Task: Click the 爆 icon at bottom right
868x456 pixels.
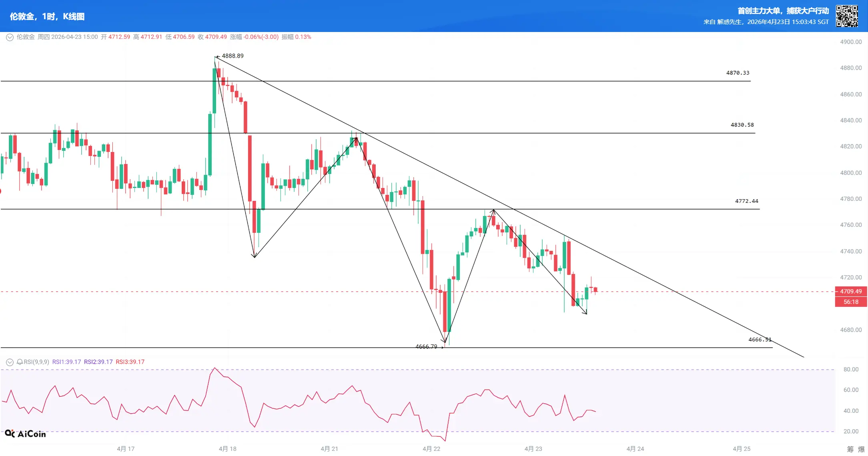Action: [861, 449]
